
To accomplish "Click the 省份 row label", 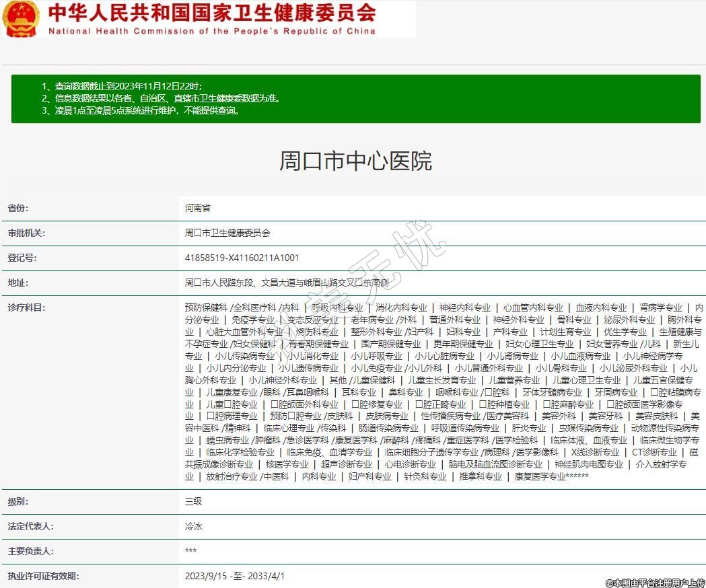I will click(x=18, y=208).
